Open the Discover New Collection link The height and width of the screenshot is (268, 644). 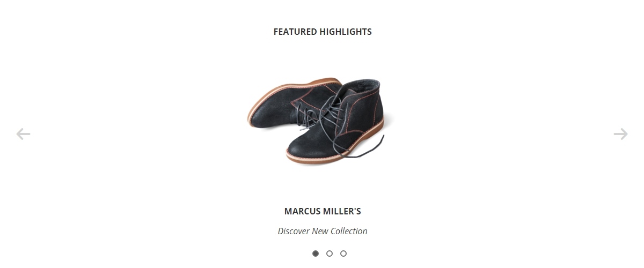tap(323, 232)
